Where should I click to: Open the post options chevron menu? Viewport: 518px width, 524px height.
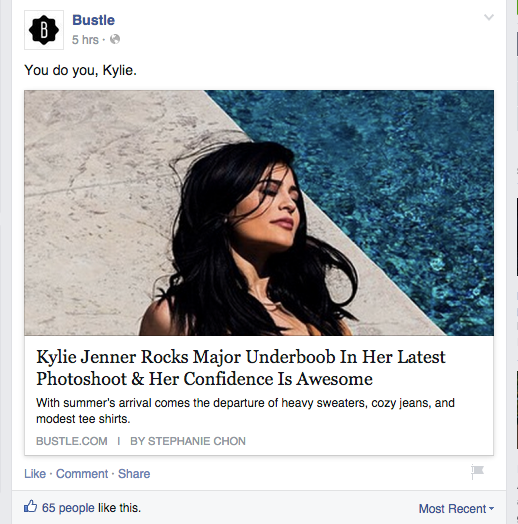pos(489,17)
